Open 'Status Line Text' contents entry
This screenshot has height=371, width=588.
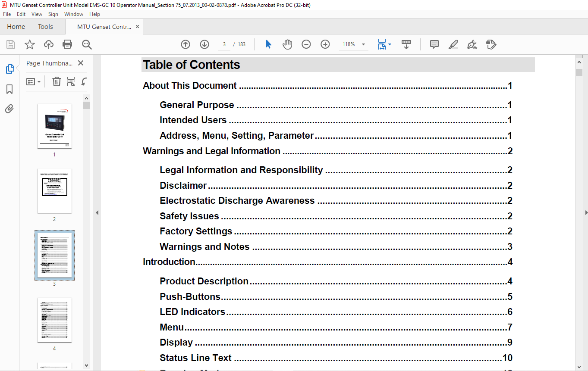pyautogui.click(x=336, y=358)
